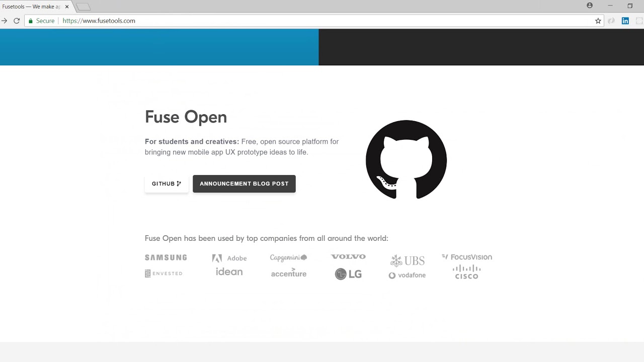Click the Cisco logo

[x=466, y=272]
